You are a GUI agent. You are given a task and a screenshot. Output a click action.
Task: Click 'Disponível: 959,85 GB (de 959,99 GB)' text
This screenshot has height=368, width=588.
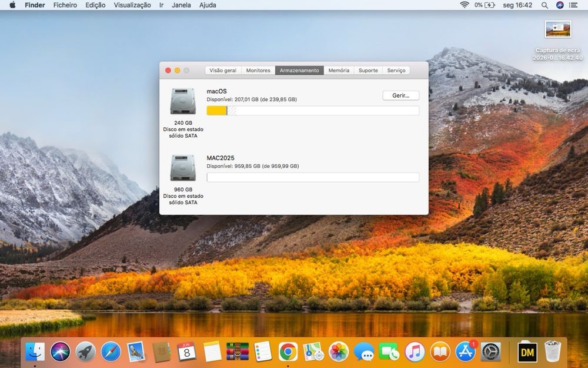coord(253,166)
